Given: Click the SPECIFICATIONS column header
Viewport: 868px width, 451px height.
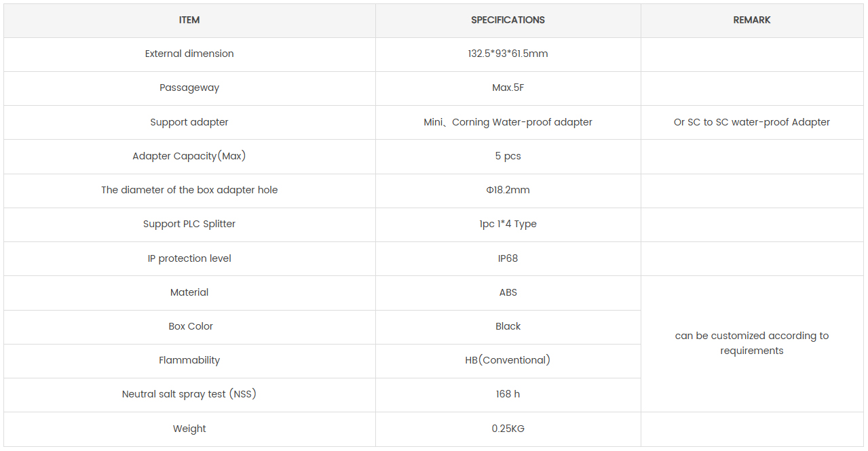Looking at the screenshot, I should tap(508, 20).
